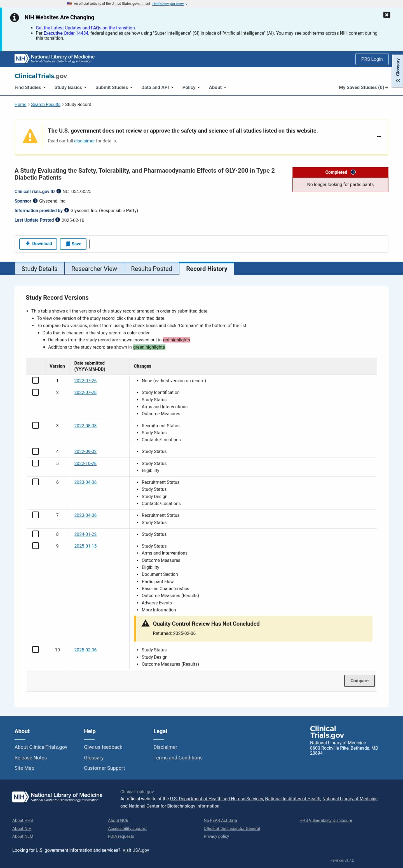The height and width of the screenshot is (868, 403).
Task: Click the info icon beside ClinicalTrials.gov ID
Action: click(x=58, y=191)
